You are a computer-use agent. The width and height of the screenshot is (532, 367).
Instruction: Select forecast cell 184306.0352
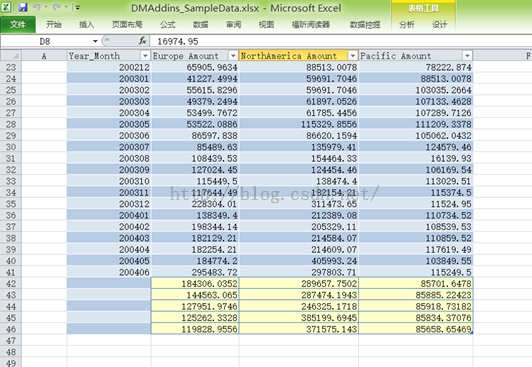(x=195, y=284)
